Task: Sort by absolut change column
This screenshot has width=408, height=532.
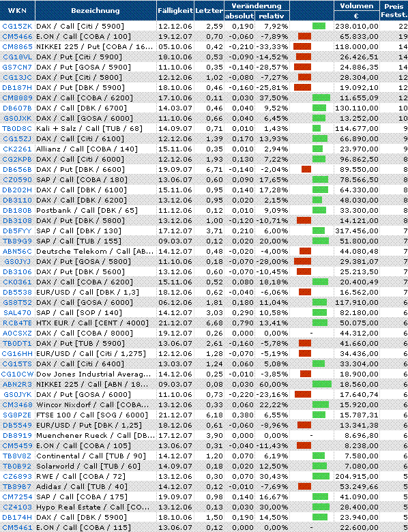Action: tap(239, 16)
